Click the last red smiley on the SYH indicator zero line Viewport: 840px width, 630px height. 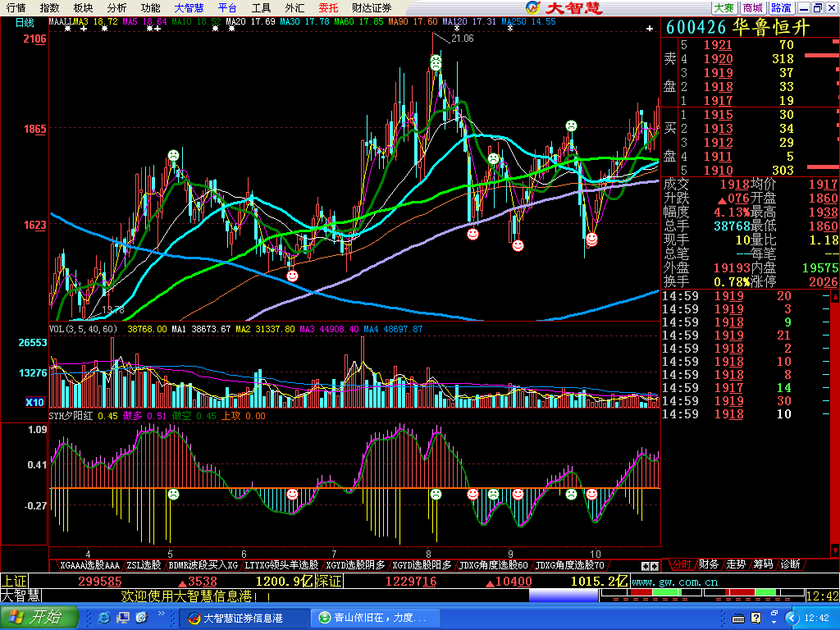point(591,494)
